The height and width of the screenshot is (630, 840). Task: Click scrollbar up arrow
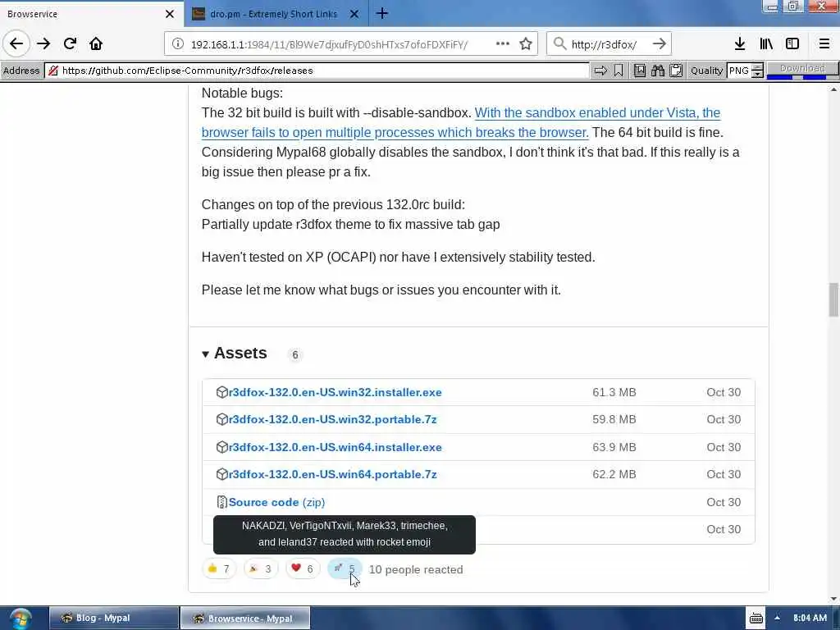(x=833, y=89)
